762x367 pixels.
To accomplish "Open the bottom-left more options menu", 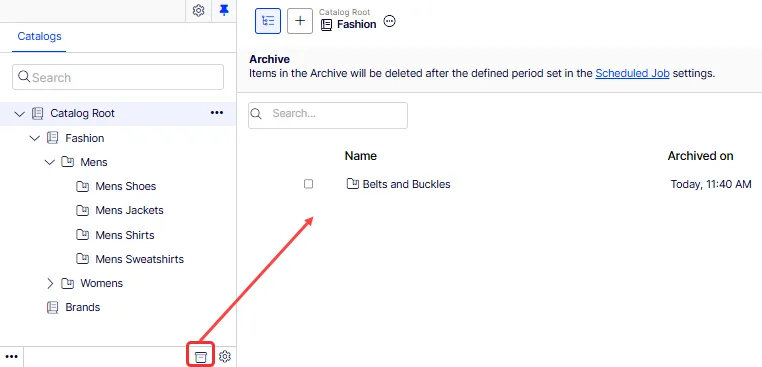I will click(x=11, y=357).
